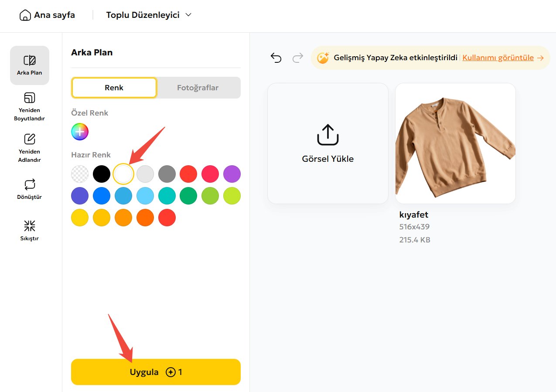
Task: Open the Yeniden Adlandır tool
Action: (x=30, y=148)
